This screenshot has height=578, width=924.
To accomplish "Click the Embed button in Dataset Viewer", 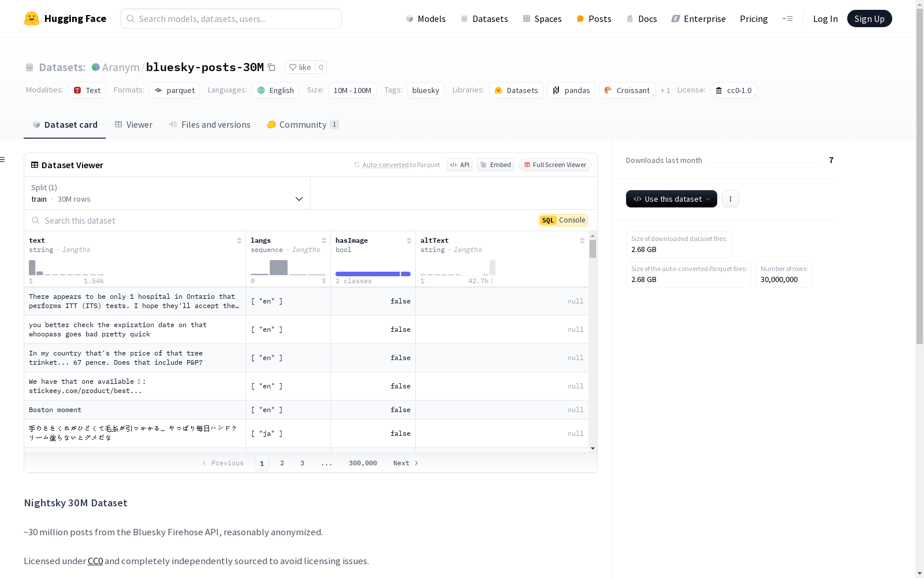I will point(495,165).
